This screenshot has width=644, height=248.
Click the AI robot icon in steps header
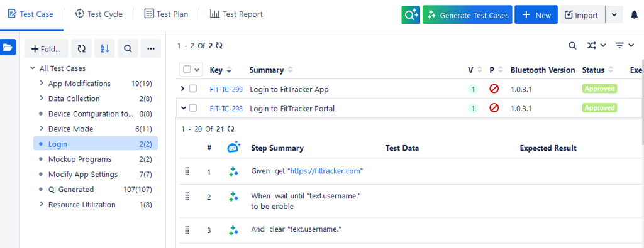(x=234, y=147)
